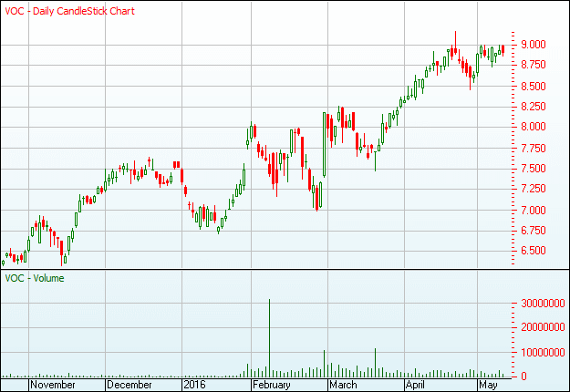The height and width of the screenshot is (392, 570).
Task: Click the March date axis label
Action: (x=343, y=385)
